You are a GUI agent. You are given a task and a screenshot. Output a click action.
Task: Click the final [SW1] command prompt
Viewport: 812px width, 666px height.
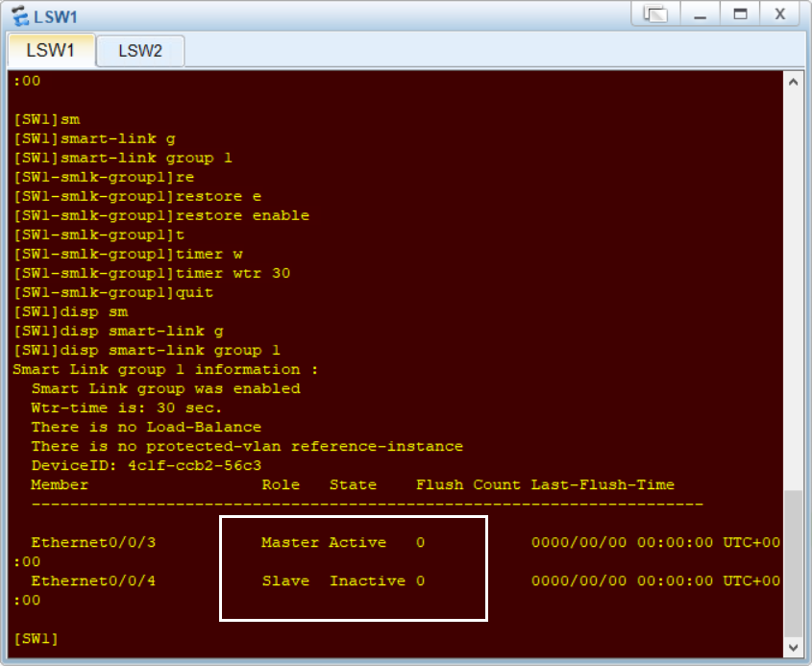pos(36,638)
